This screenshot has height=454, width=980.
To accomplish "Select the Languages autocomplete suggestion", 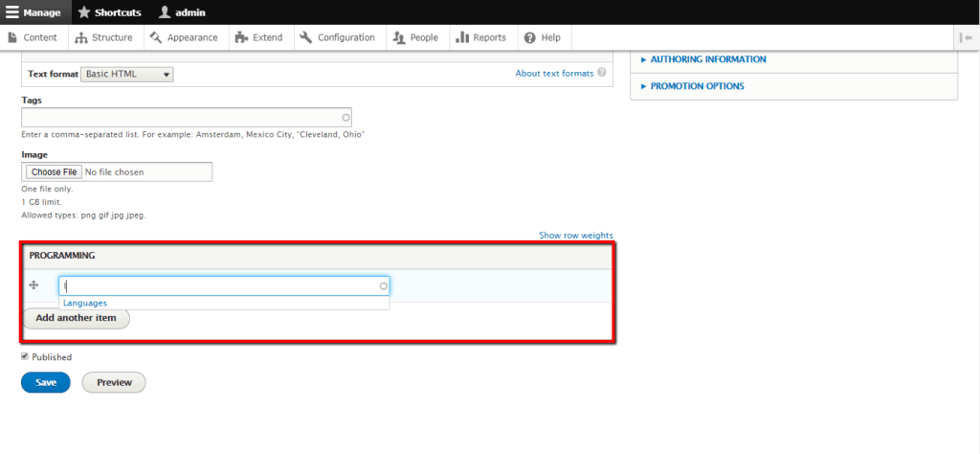I will click(x=224, y=303).
